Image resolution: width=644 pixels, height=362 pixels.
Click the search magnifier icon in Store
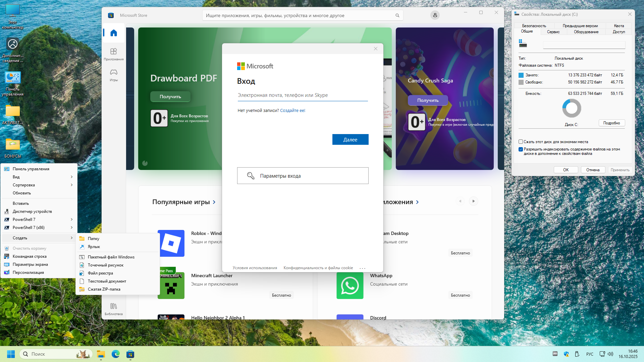click(397, 15)
